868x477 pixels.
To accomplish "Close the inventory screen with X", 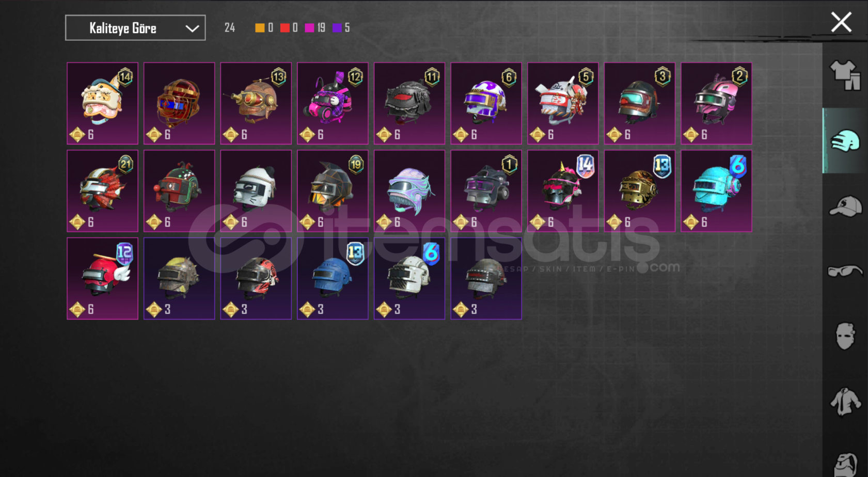I will pyautogui.click(x=841, y=22).
